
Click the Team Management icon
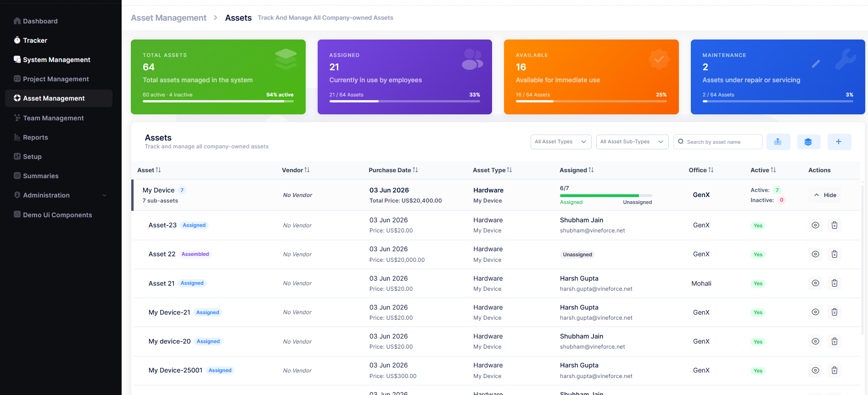click(x=17, y=118)
